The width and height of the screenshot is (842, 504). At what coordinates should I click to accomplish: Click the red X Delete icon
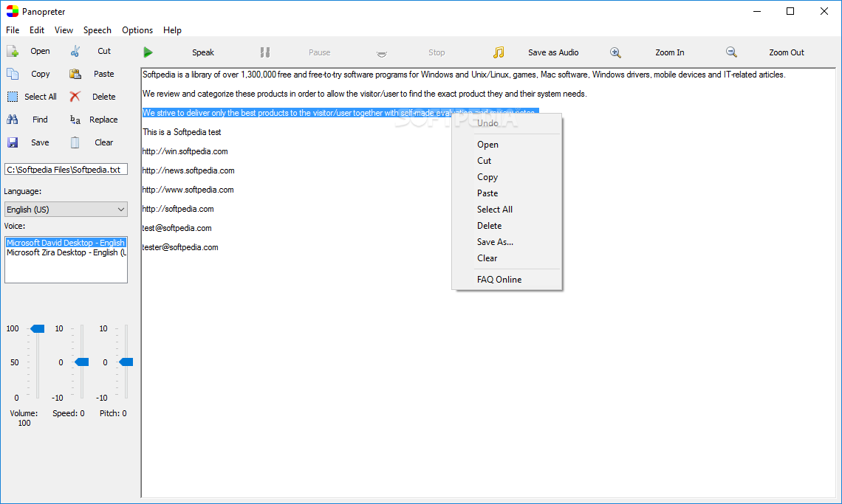[75, 97]
